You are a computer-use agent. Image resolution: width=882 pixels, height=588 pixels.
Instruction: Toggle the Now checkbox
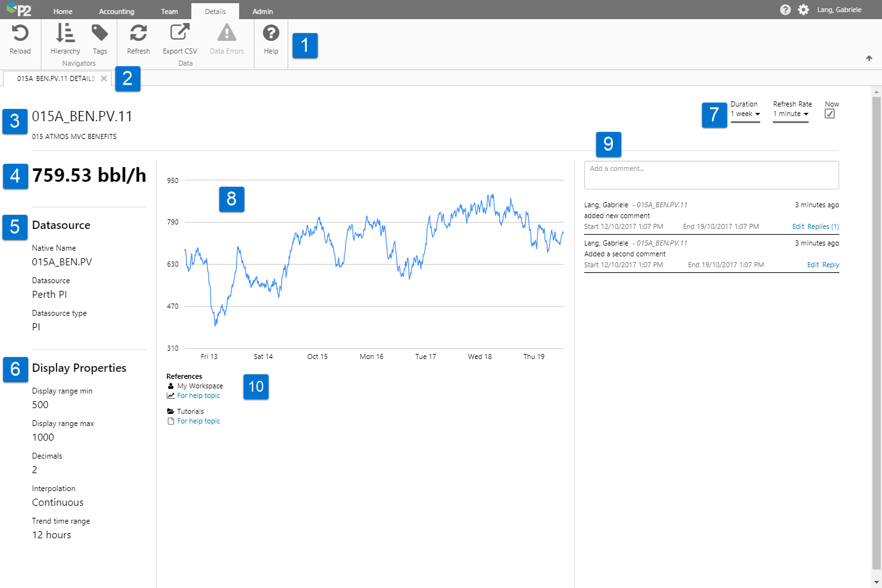(830, 114)
